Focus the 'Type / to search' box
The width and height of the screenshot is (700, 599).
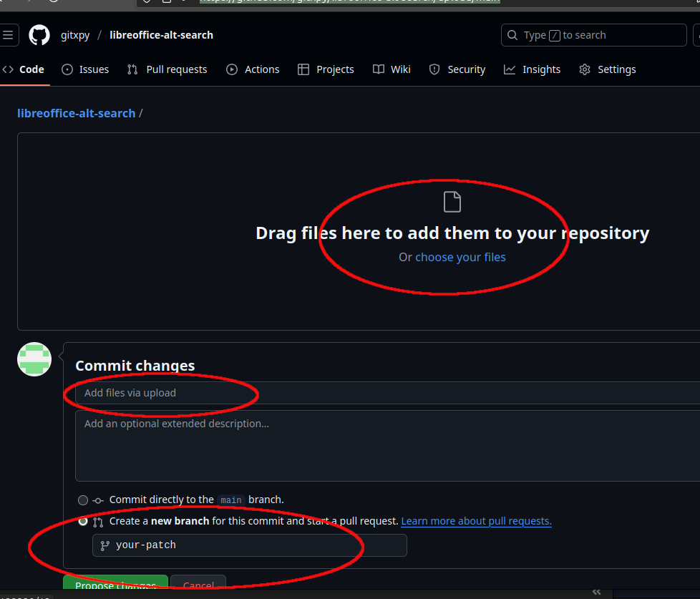tap(594, 35)
